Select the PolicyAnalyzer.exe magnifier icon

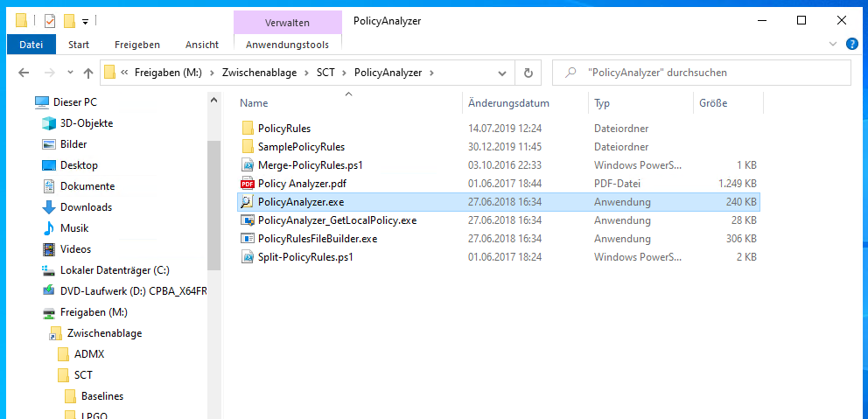[x=248, y=202]
